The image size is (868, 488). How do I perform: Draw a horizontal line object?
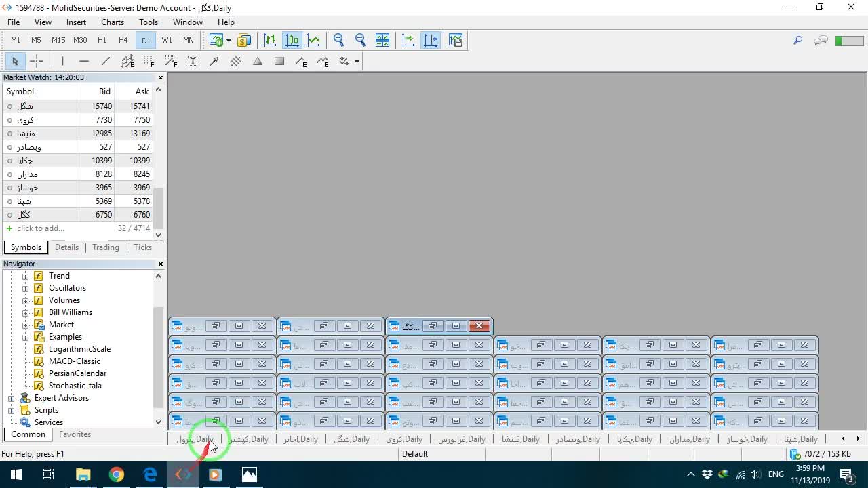click(84, 61)
